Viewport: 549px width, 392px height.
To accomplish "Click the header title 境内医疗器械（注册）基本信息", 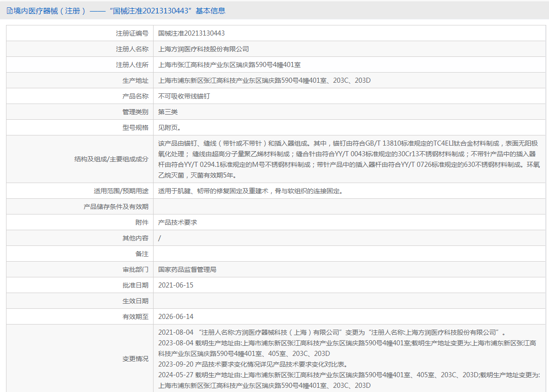I will point(119,11).
